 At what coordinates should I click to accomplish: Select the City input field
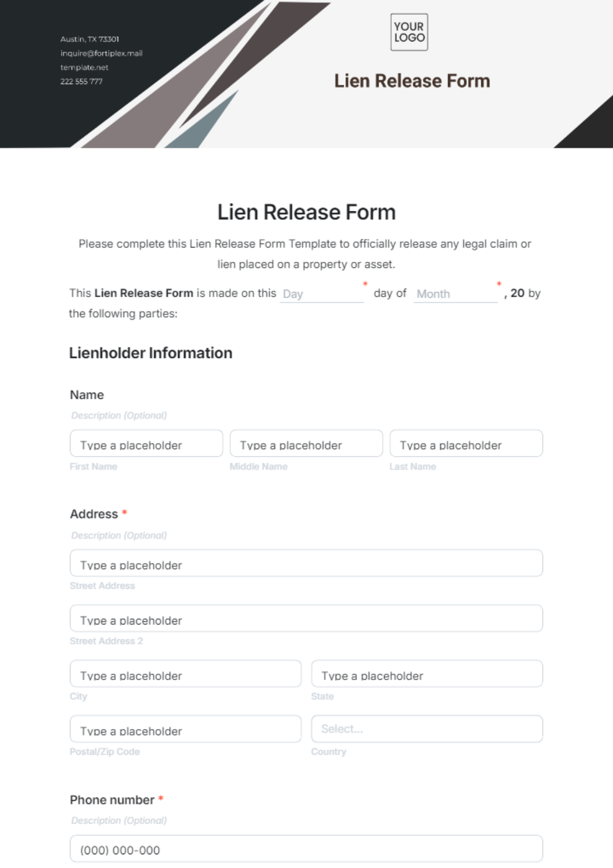pos(185,673)
